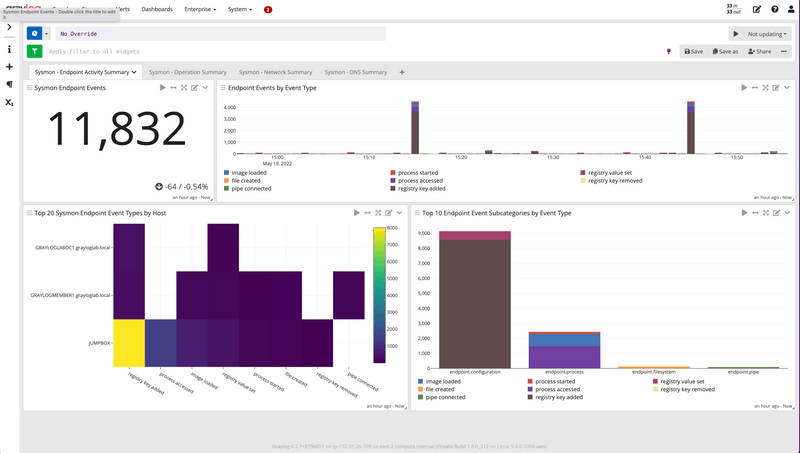Add a new dashboard page with plus
Viewport: 800px width, 453px height.
tap(402, 72)
